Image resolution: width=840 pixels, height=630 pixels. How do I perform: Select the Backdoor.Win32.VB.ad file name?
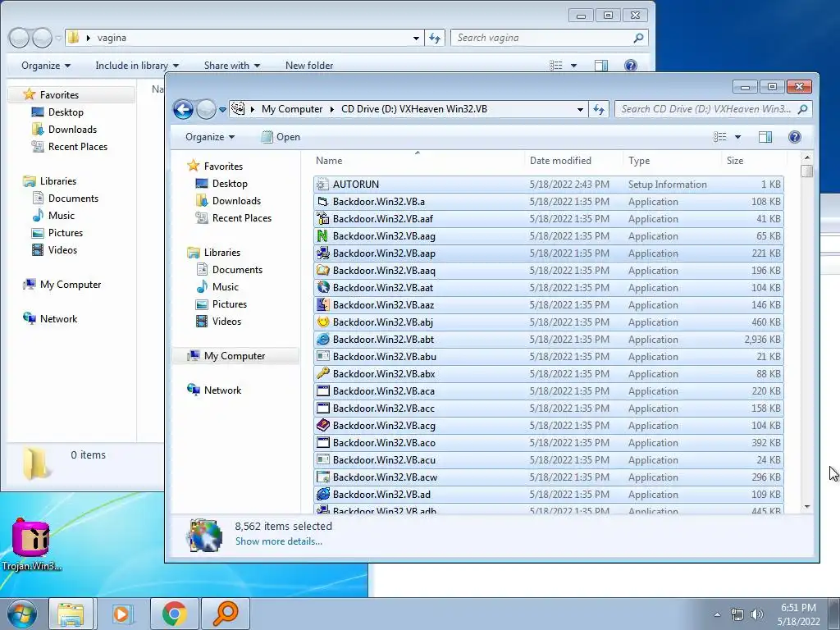[381, 494]
